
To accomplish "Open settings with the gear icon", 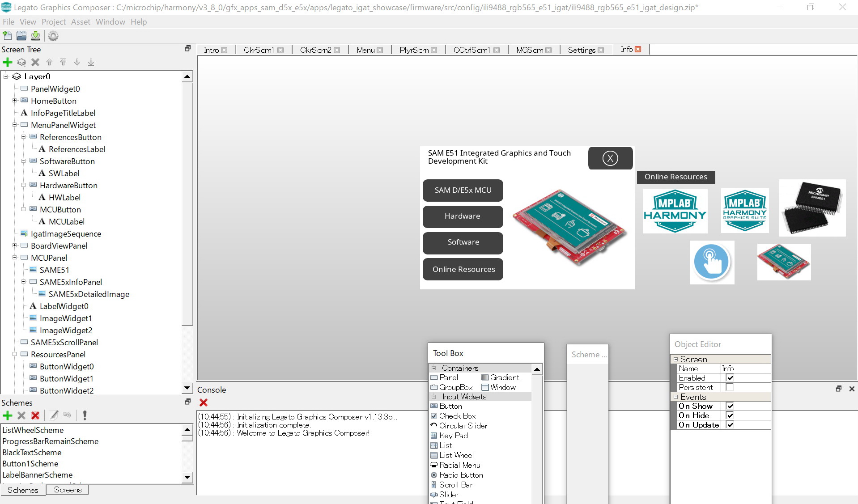I will pos(53,36).
